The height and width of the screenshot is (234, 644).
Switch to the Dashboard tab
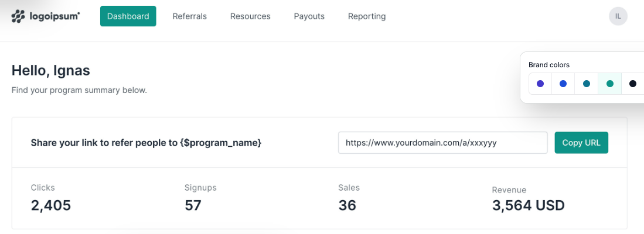(x=128, y=16)
